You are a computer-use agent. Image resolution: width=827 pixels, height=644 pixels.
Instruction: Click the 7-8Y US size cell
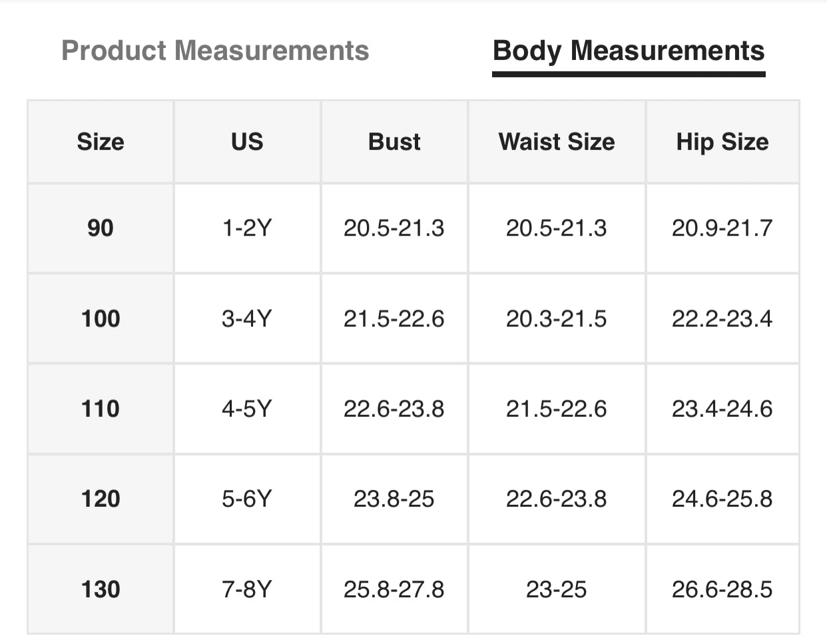coord(247,589)
